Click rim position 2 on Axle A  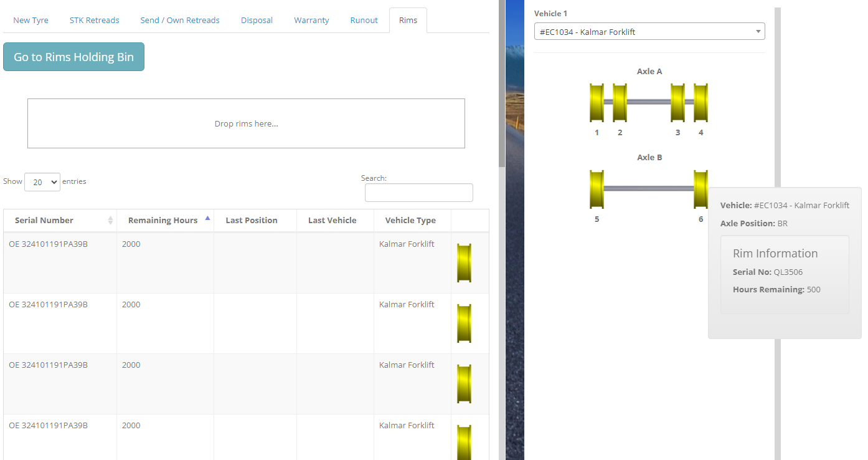(x=620, y=103)
